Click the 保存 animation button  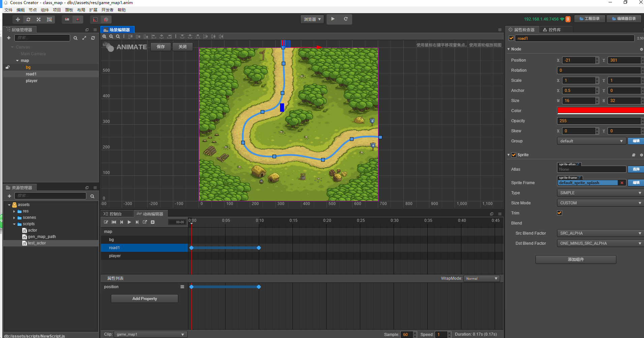161,47
